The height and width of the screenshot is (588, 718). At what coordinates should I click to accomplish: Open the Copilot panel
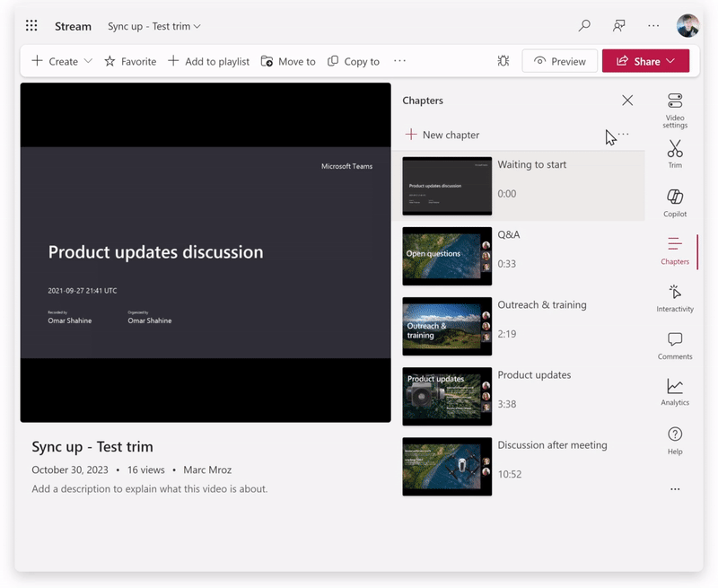coord(675,201)
